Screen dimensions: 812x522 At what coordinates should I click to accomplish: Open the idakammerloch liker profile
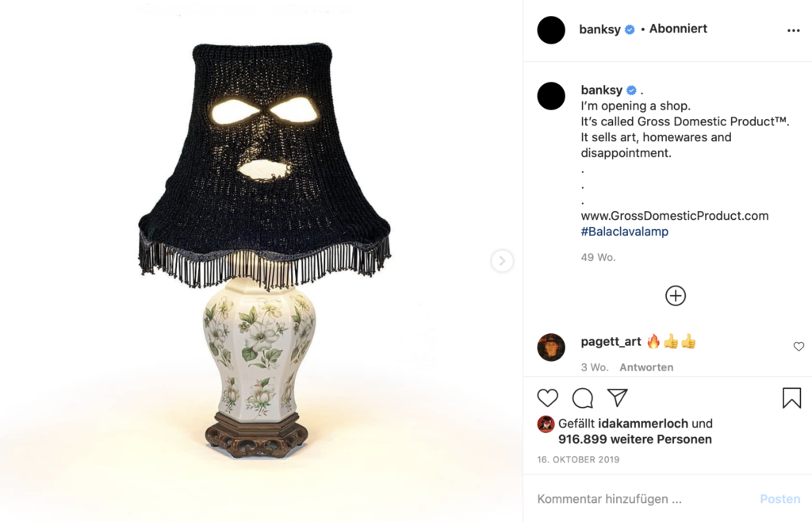(x=642, y=424)
